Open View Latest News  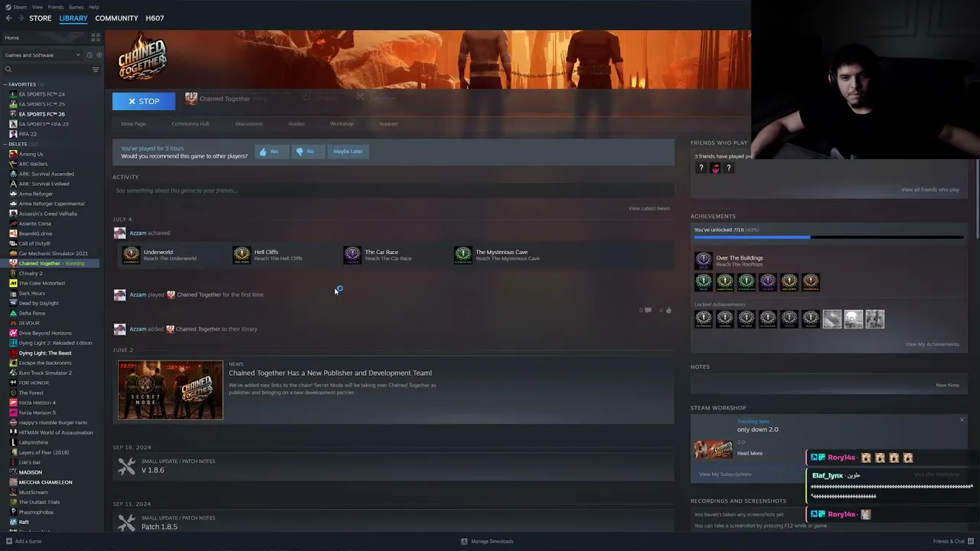tap(649, 208)
